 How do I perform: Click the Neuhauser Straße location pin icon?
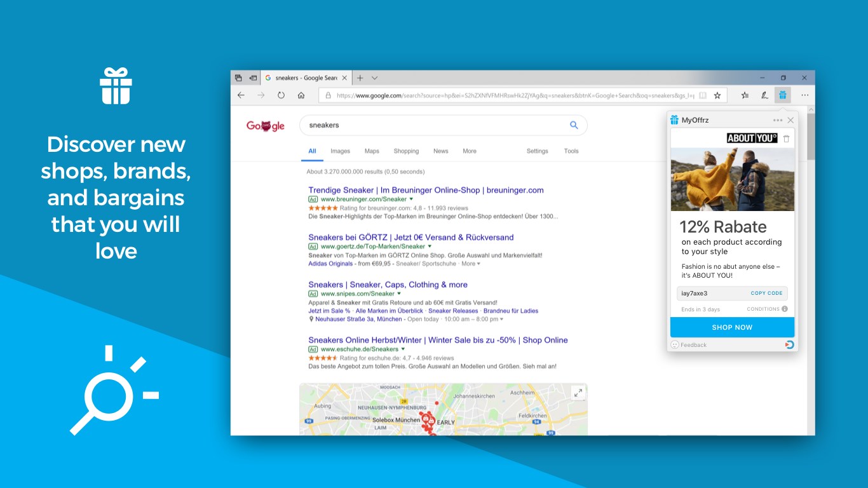[311, 319]
